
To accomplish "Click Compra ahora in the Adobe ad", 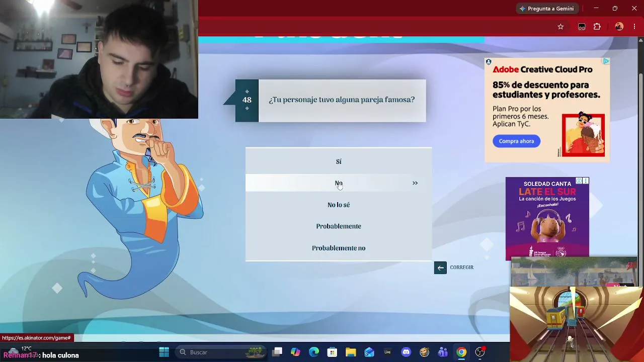I will (517, 141).
